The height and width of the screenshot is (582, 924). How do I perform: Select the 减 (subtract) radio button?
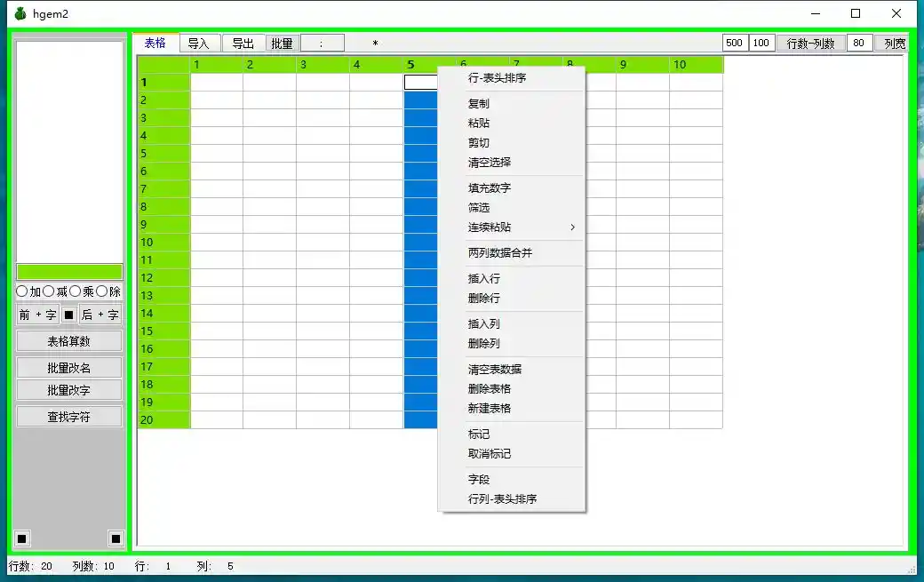pyautogui.click(x=49, y=291)
